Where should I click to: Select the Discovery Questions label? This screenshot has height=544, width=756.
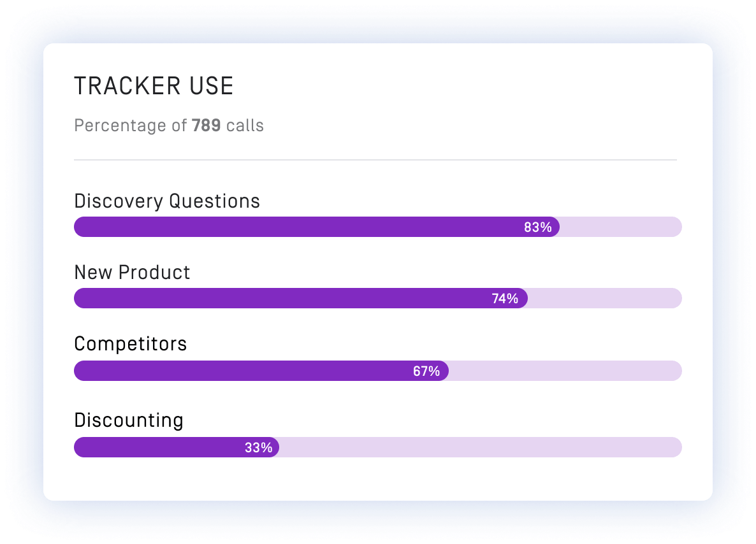pos(167,201)
